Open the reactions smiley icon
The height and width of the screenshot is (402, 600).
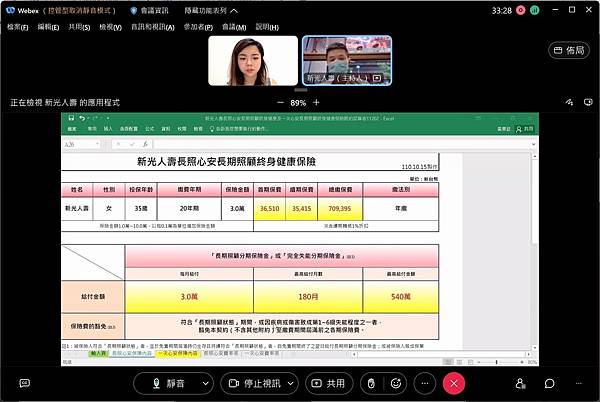[x=396, y=383]
